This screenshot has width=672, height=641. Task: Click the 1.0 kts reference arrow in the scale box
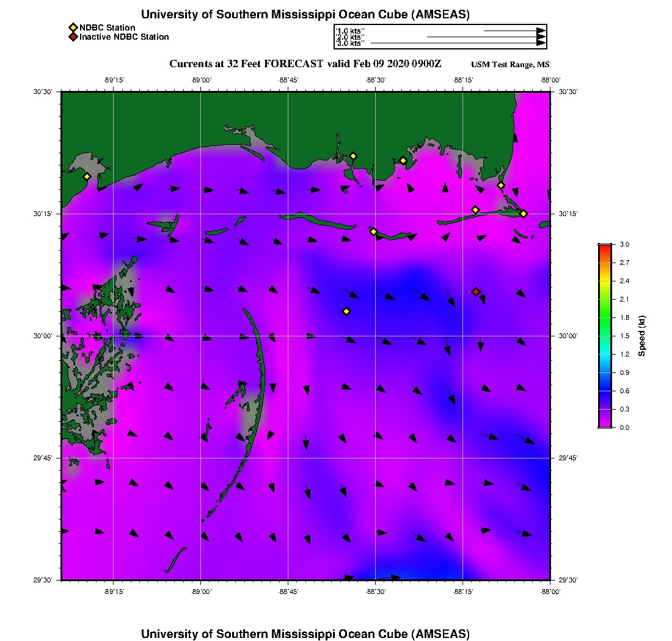(514, 31)
